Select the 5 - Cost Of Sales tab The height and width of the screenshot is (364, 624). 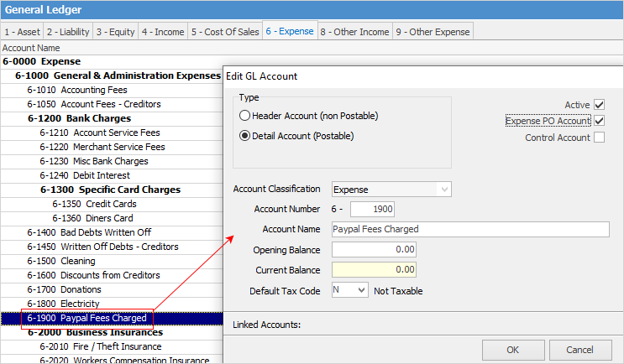225,32
